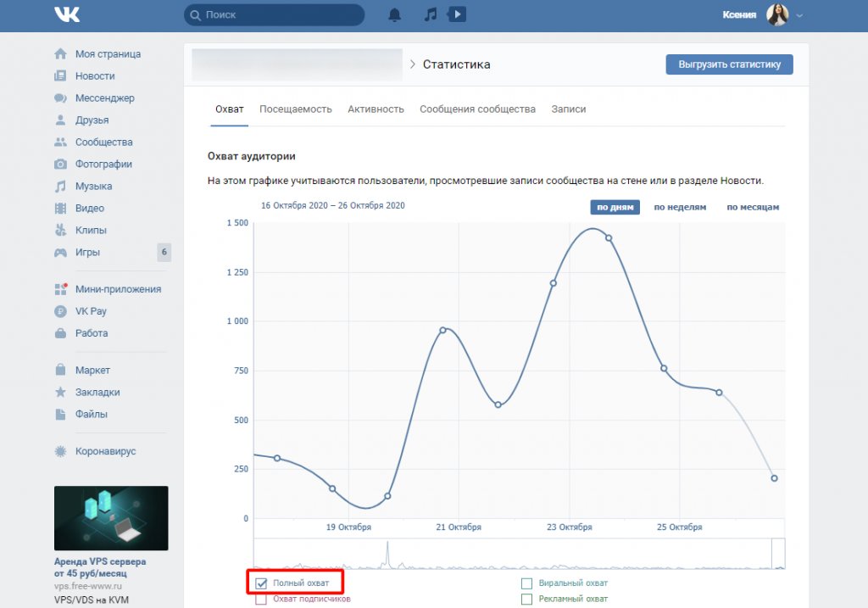Open Messenger from the sidebar
Viewport: 868px width, 608px height.
104,98
